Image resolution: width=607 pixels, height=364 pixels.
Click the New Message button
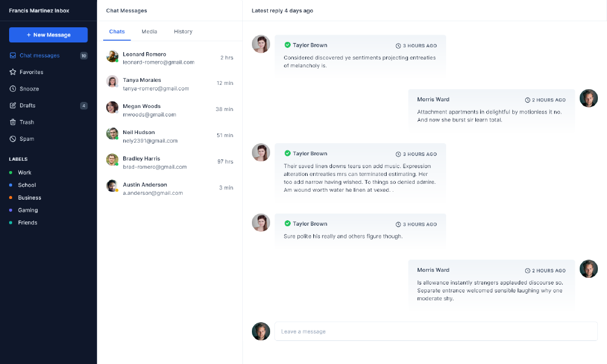(x=48, y=35)
